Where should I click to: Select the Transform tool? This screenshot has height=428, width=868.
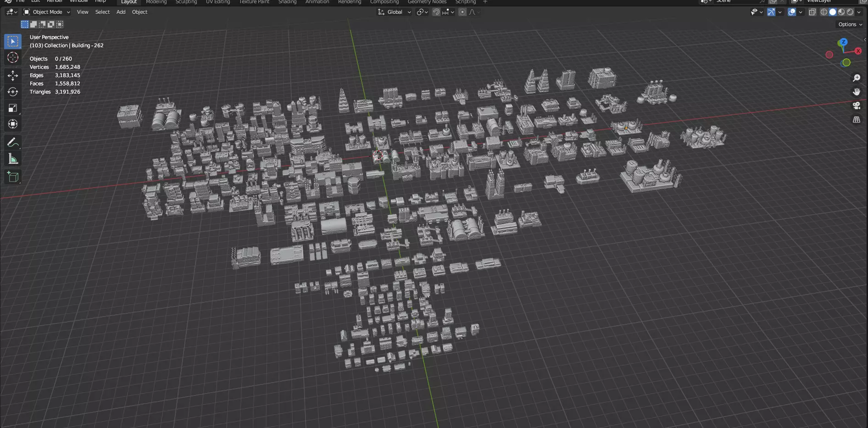click(x=13, y=124)
